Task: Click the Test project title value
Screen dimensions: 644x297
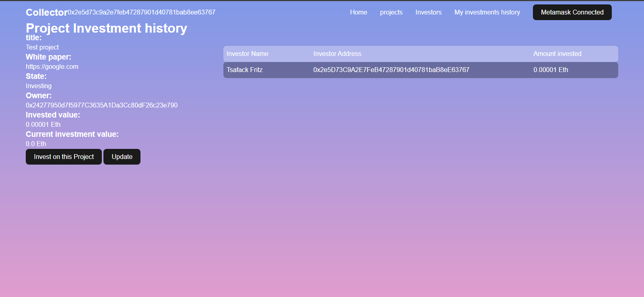Action: (42, 47)
